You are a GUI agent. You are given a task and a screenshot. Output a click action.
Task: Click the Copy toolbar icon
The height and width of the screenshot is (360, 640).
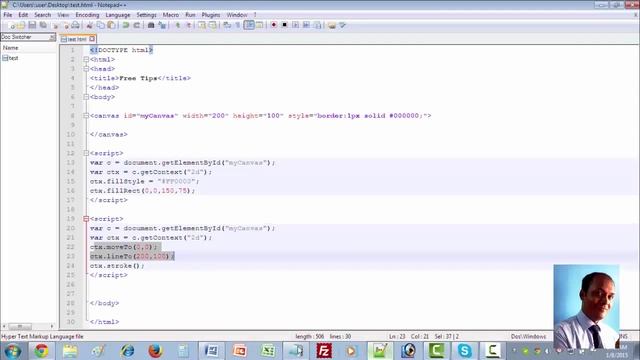coord(101,25)
